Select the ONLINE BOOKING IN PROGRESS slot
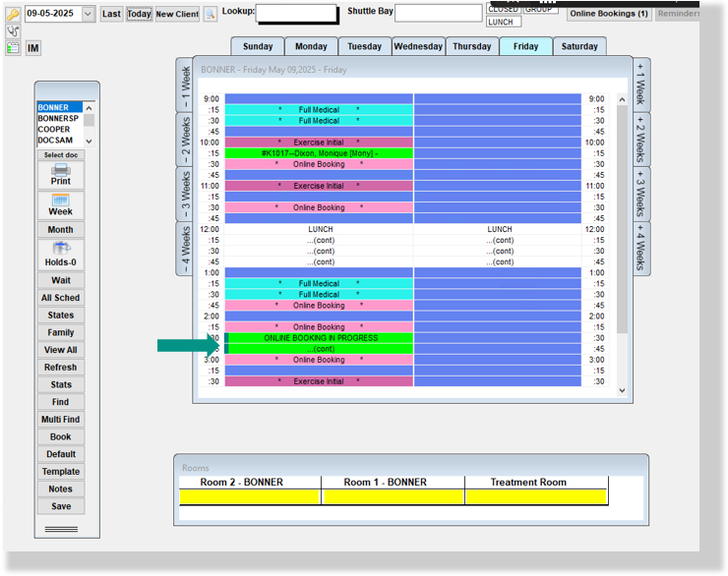This screenshot has width=728, height=576. (x=320, y=338)
